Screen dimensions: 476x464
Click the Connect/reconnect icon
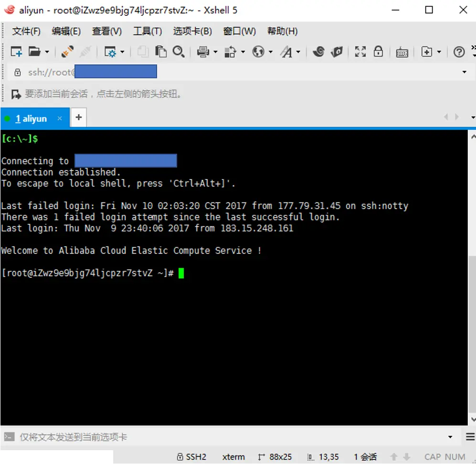click(x=67, y=52)
